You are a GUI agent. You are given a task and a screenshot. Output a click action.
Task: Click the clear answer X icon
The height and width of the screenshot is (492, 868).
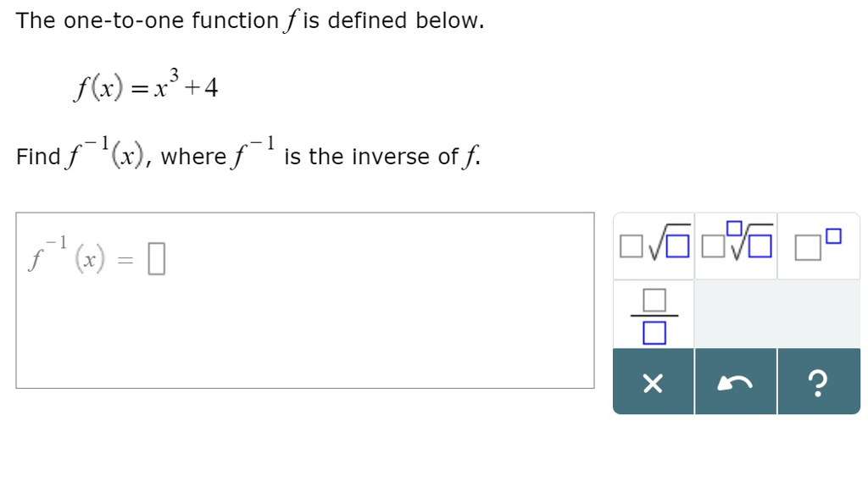(x=652, y=384)
